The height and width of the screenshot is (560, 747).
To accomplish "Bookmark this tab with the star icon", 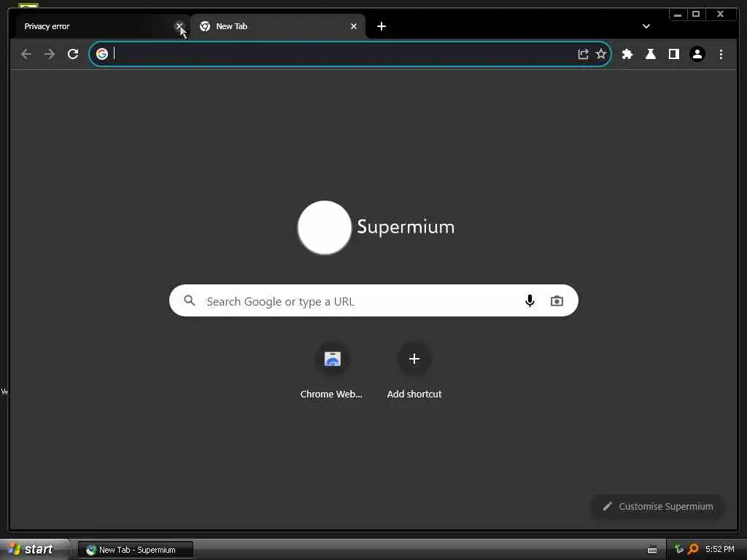I will [601, 54].
